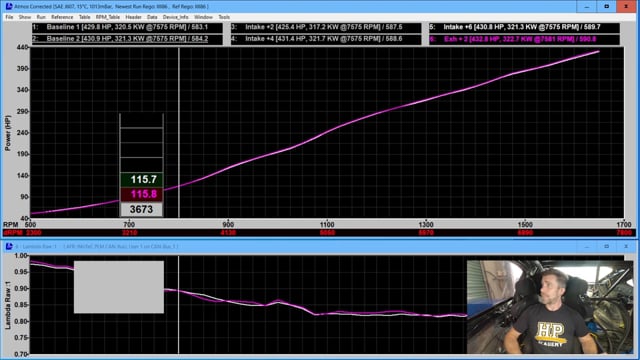The image size is (640, 360).
Task: Click the 440 tick on Power axis
Action: [x=22, y=47]
